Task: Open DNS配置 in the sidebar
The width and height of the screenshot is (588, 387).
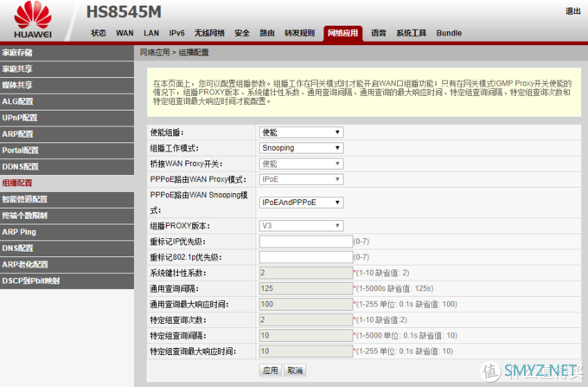Action: point(67,248)
